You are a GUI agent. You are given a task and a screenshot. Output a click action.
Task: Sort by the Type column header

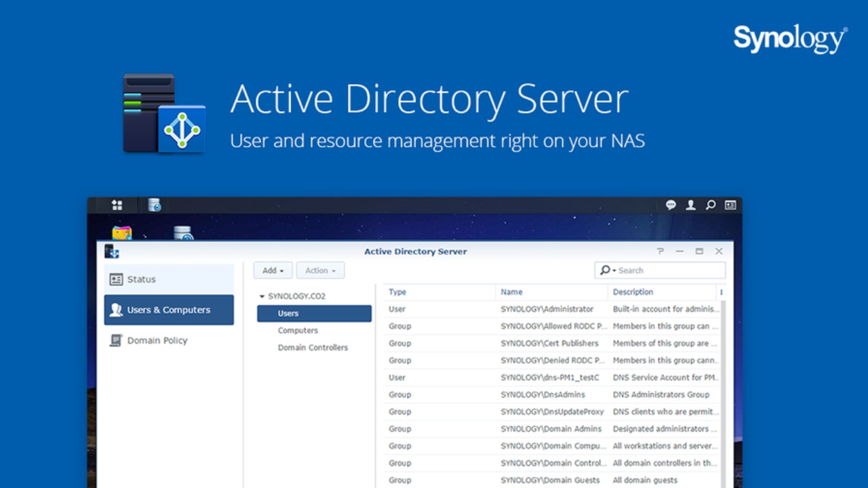(439, 292)
